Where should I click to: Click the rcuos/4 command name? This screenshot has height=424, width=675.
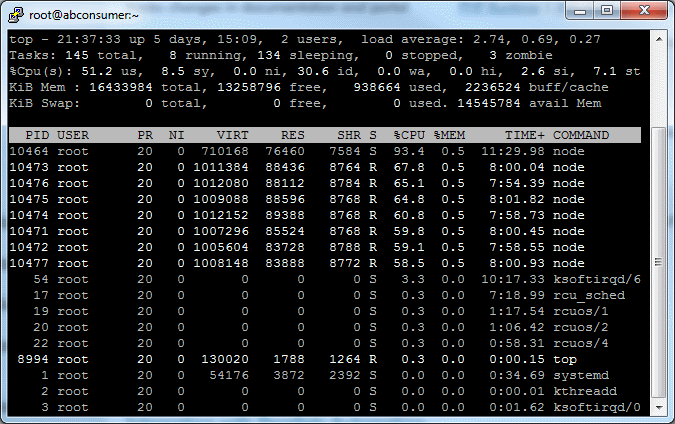581,344
